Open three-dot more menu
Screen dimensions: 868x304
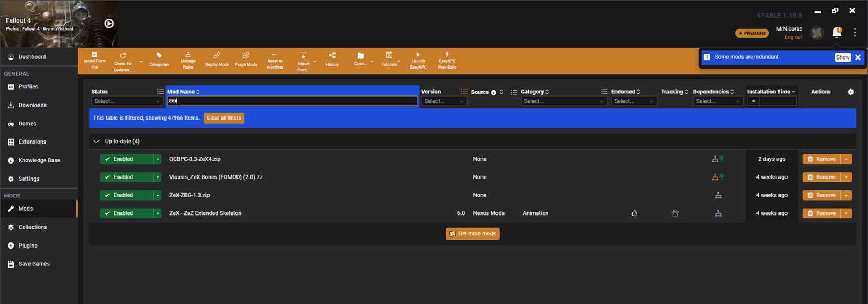tap(855, 33)
